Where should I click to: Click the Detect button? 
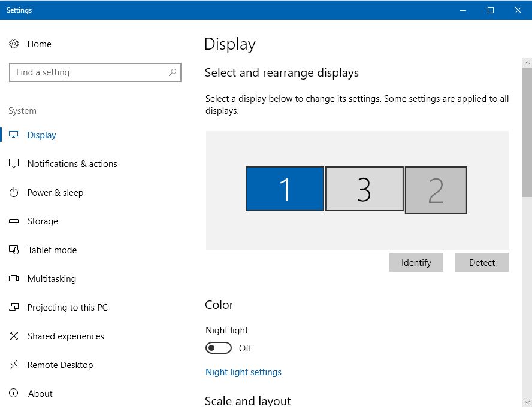click(x=482, y=262)
